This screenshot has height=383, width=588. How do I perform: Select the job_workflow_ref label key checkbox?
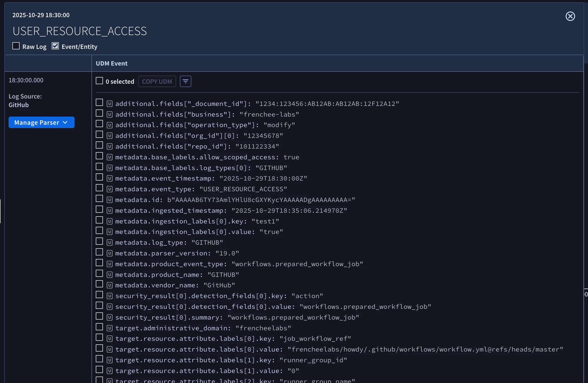(x=99, y=337)
